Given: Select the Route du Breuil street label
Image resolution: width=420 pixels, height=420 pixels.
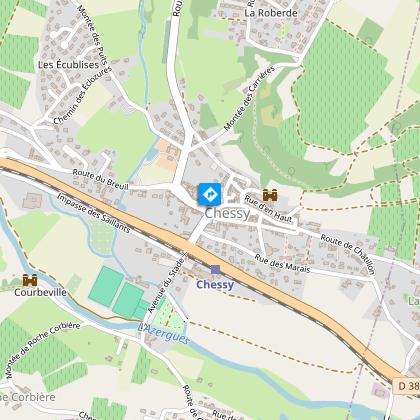Looking at the screenshot, I should click(x=100, y=179).
